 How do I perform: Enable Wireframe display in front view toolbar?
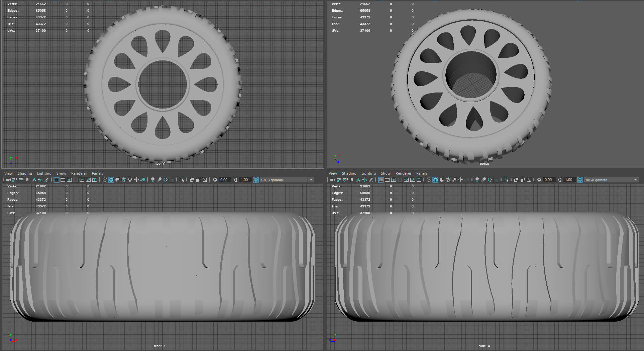pos(105,180)
